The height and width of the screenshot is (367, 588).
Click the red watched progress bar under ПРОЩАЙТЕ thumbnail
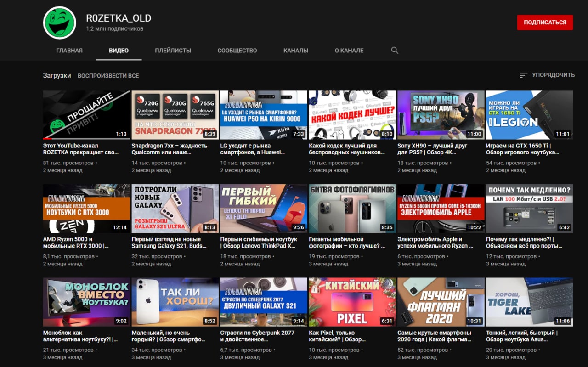coord(47,138)
